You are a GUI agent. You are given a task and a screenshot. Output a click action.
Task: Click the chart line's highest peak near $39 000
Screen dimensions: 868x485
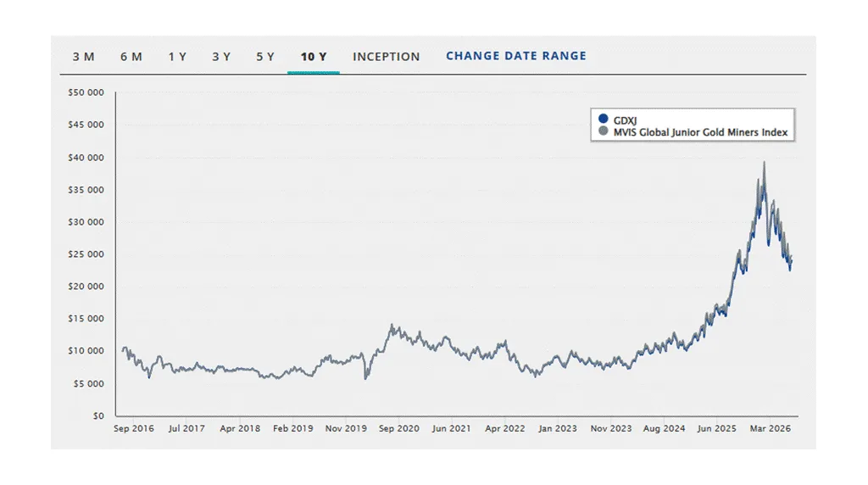point(764,163)
